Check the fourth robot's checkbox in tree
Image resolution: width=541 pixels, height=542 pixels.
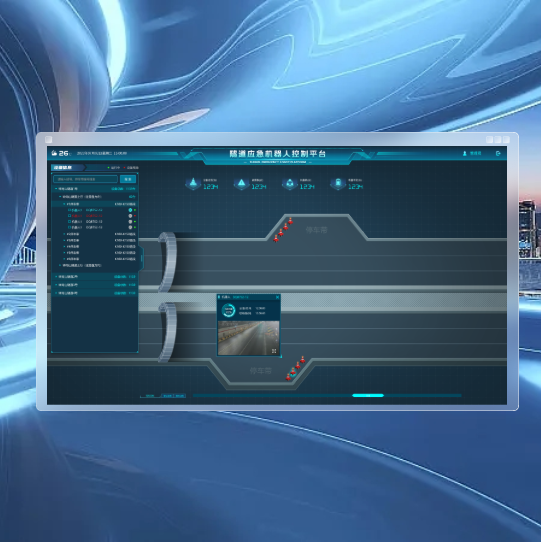click(69, 227)
